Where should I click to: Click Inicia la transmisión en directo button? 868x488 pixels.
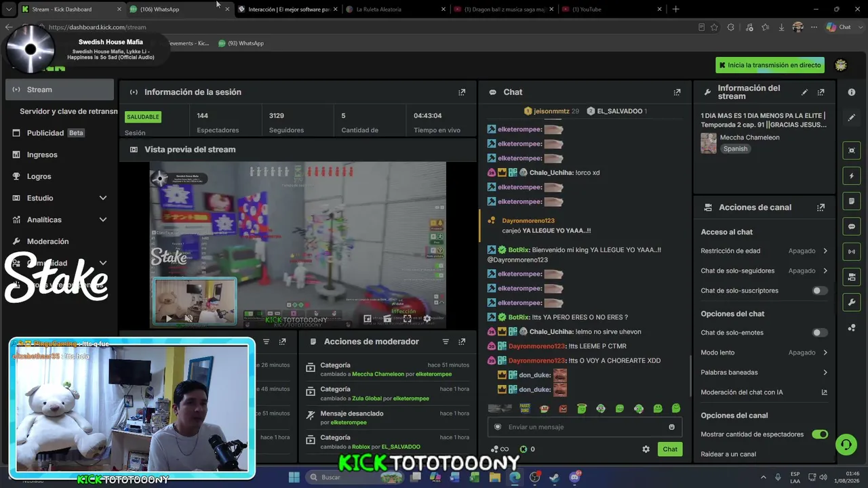[x=770, y=65]
